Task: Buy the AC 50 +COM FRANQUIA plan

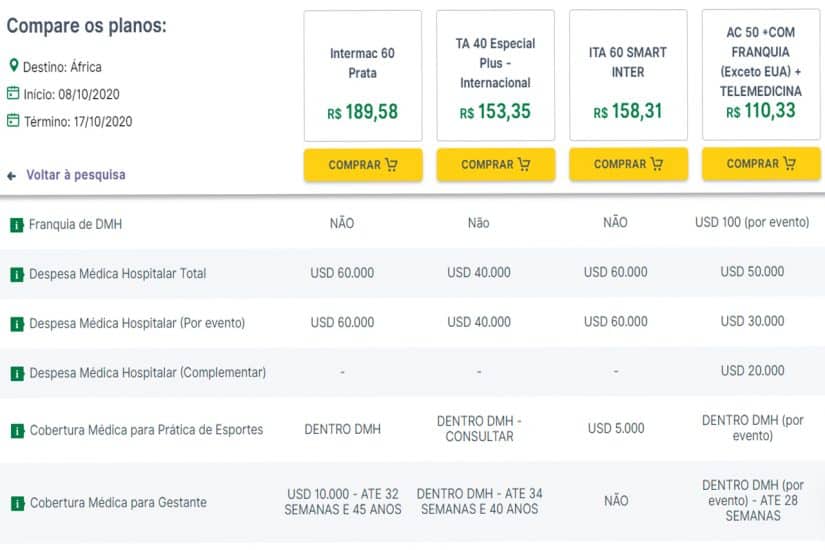Action: [x=761, y=164]
